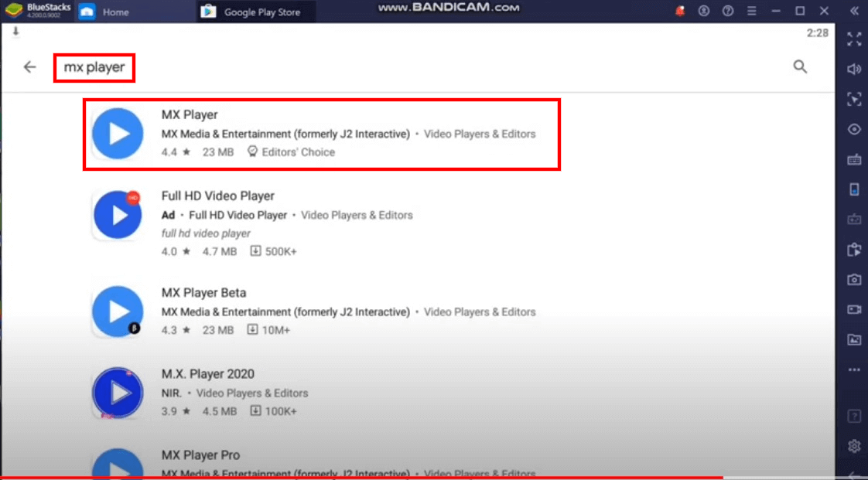
Task: Open the MX Player app listing
Action: [x=322, y=134]
